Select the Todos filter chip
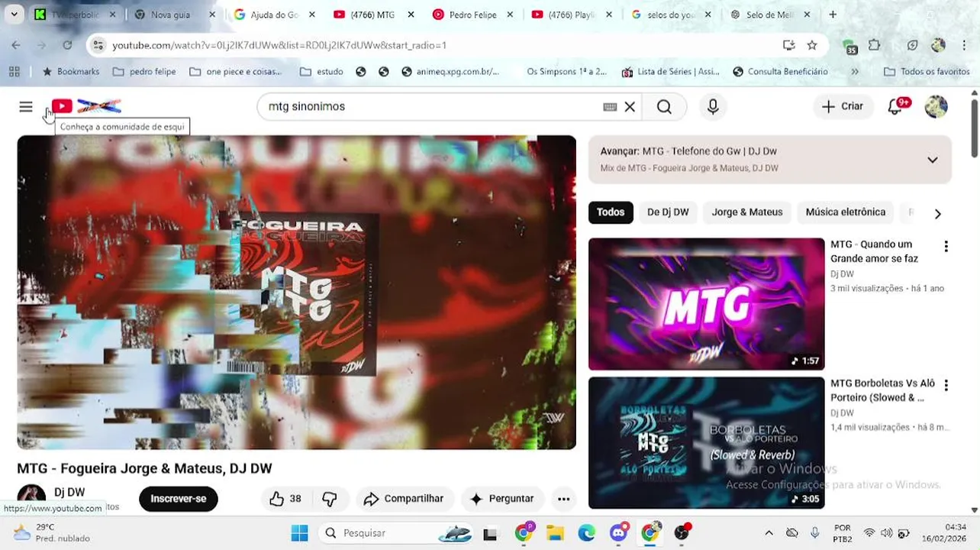 point(611,212)
